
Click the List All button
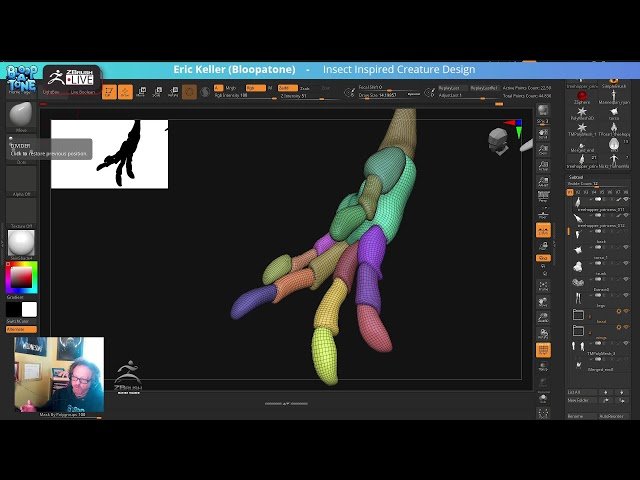576,392
